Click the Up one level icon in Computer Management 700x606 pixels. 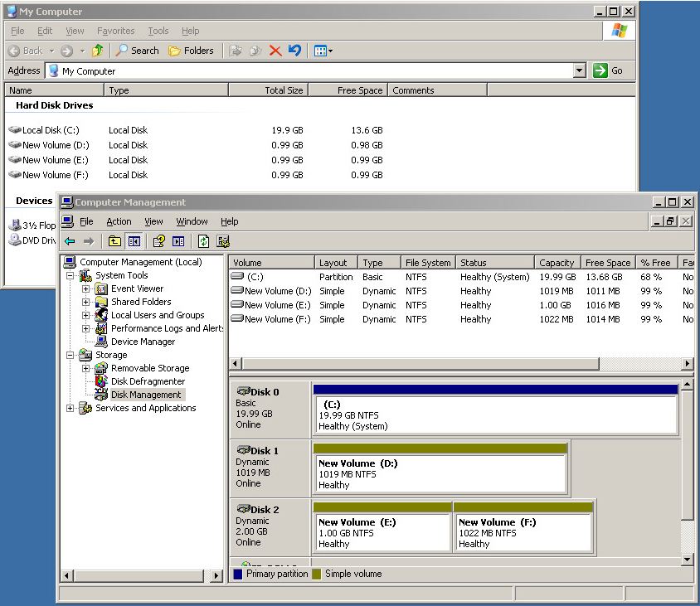(114, 241)
